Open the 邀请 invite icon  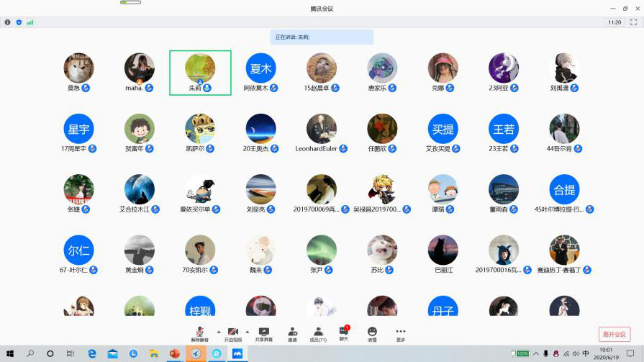[292, 333]
